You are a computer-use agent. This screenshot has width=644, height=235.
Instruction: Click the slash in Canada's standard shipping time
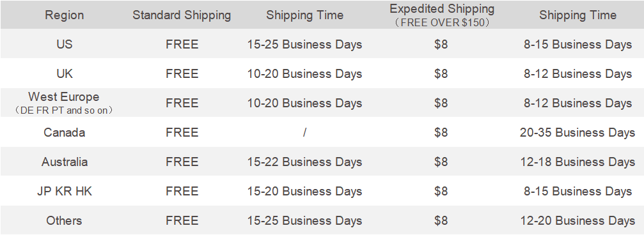[x=304, y=132]
